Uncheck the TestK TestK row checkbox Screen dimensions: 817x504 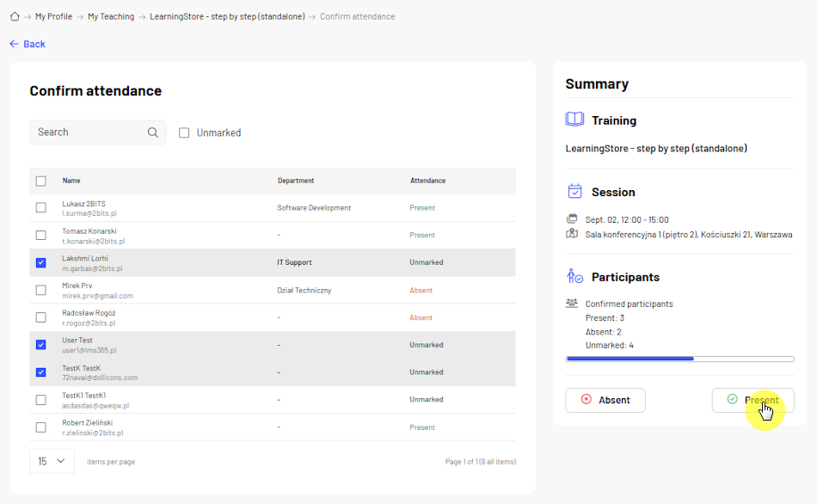click(x=40, y=372)
